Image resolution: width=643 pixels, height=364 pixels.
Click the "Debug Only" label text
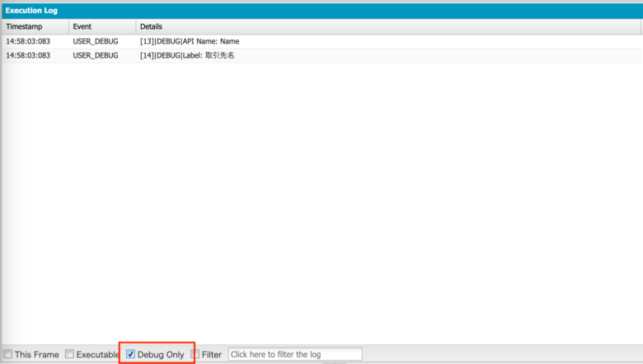pyautogui.click(x=161, y=354)
